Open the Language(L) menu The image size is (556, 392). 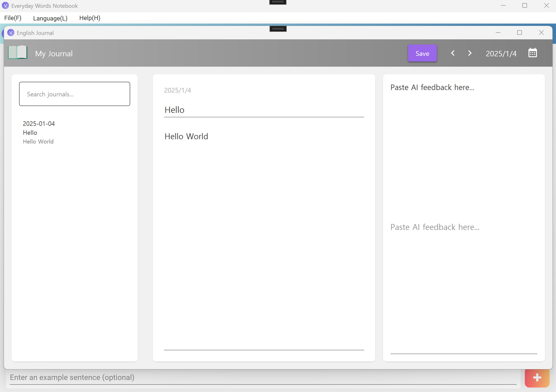click(x=50, y=18)
